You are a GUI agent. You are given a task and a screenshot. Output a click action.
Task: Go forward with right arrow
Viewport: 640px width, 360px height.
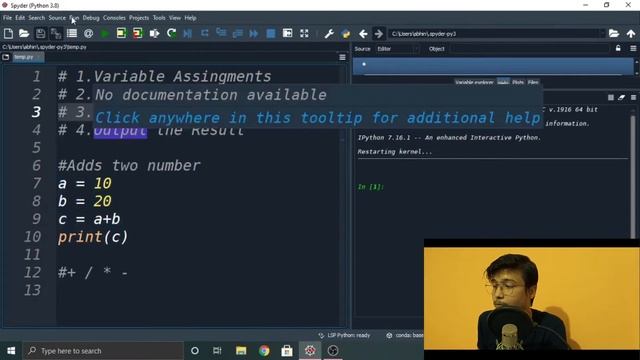[379, 33]
